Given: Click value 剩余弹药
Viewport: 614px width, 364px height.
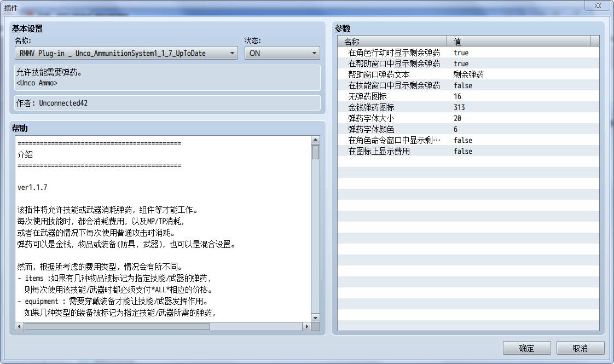Looking at the screenshot, I should point(469,74).
